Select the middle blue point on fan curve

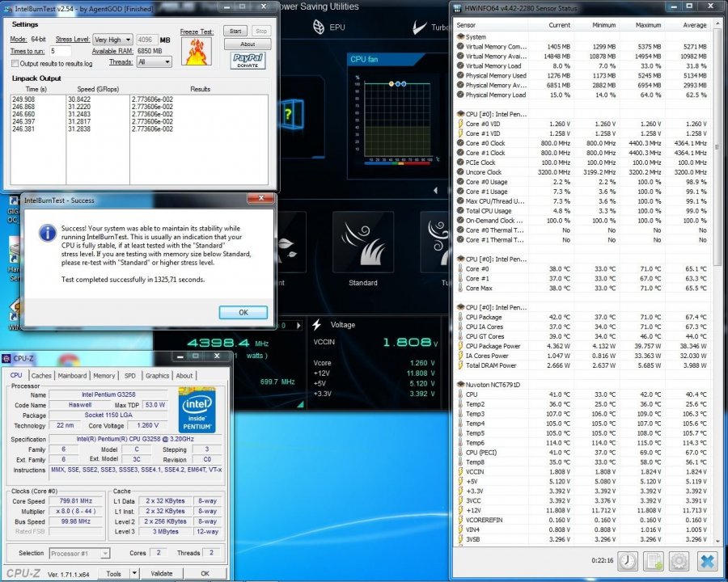(x=398, y=83)
